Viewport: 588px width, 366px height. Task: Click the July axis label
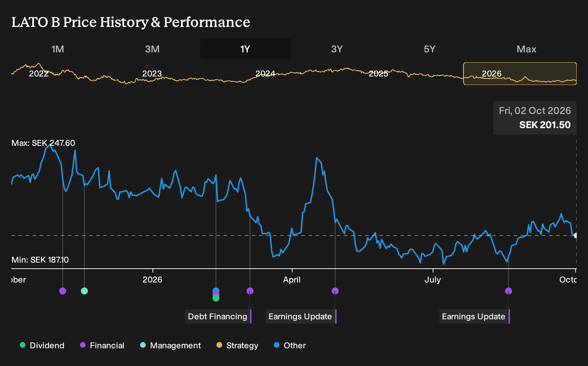(433, 280)
